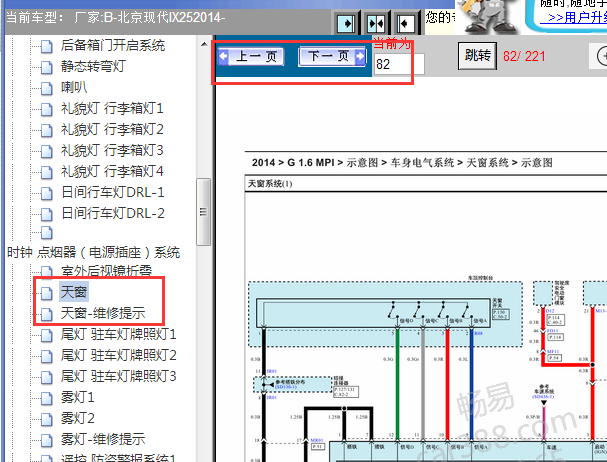Viewport: 607px width, 462px height.
Task: Click the tree panel scrollbar thumb
Action: click(203, 212)
